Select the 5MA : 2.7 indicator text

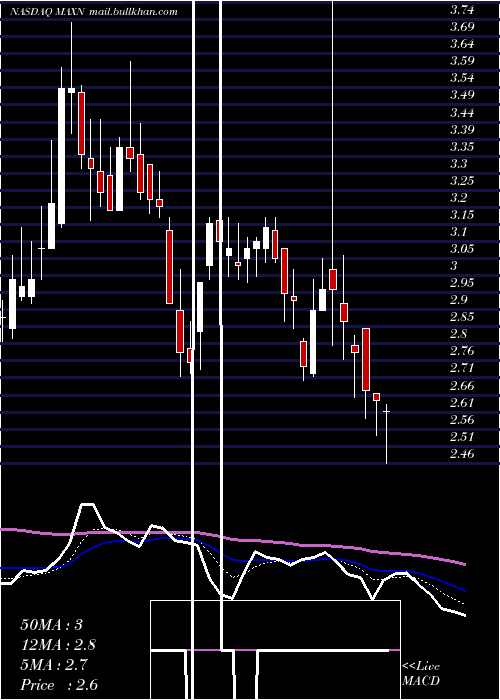(55, 665)
